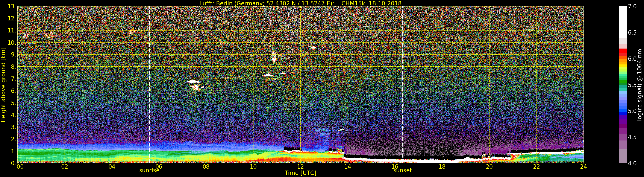Click the x-axis tick label '14'

pos(347,167)
